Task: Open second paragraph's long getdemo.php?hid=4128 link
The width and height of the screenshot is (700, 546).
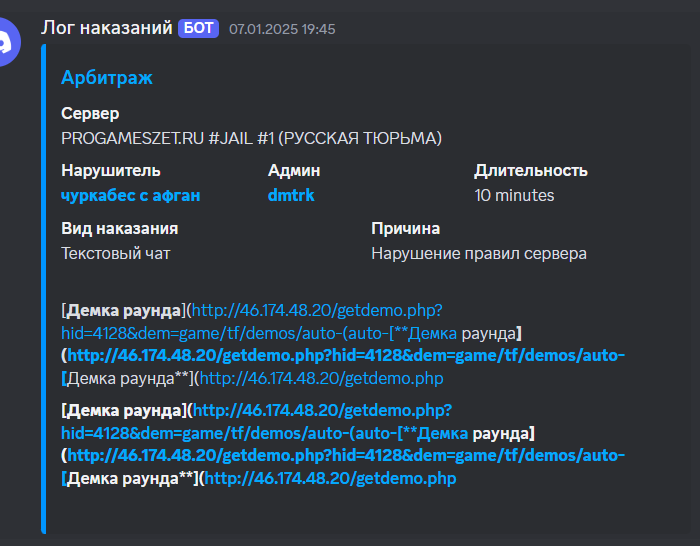Action: tap(346, 455)
